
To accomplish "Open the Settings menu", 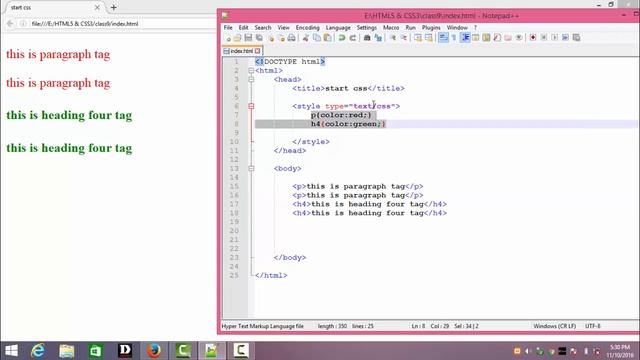I will tap(367, 27).
